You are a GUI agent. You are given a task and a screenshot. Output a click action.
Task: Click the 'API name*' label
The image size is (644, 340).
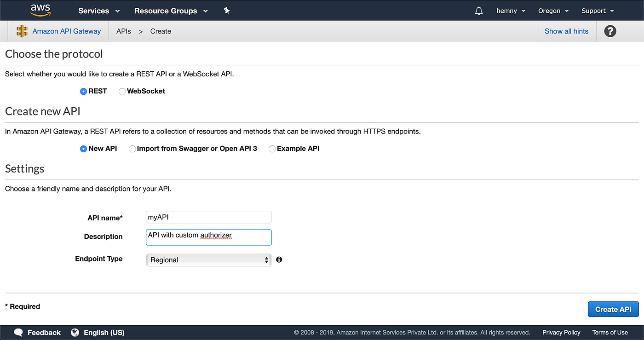(105, 218)
